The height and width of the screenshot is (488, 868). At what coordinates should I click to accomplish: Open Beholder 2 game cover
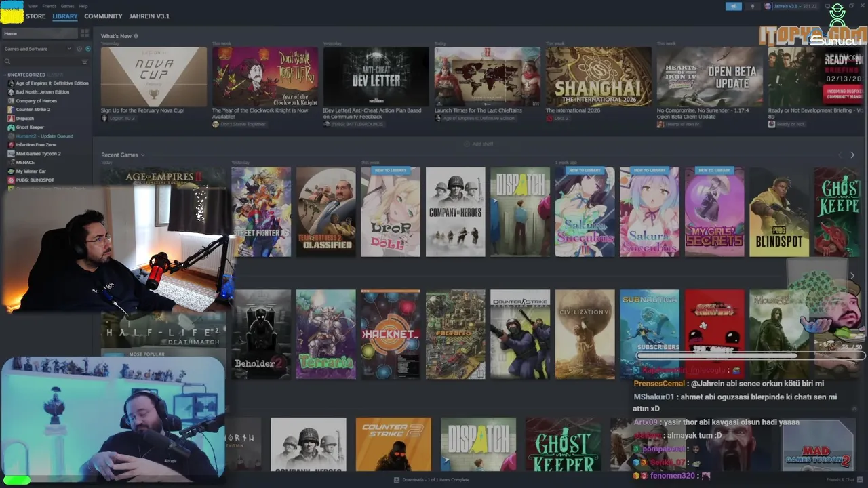[261, 334]
